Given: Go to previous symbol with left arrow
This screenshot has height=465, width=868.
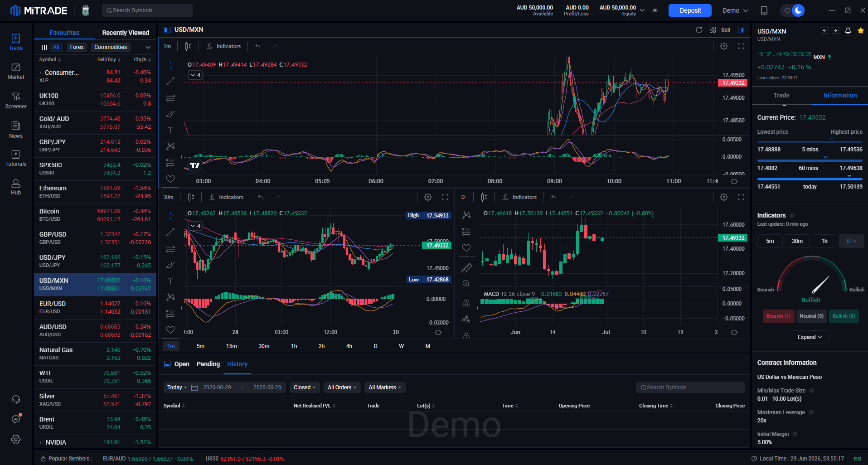Looking at the screenshot, I should [x=824, y=30].
